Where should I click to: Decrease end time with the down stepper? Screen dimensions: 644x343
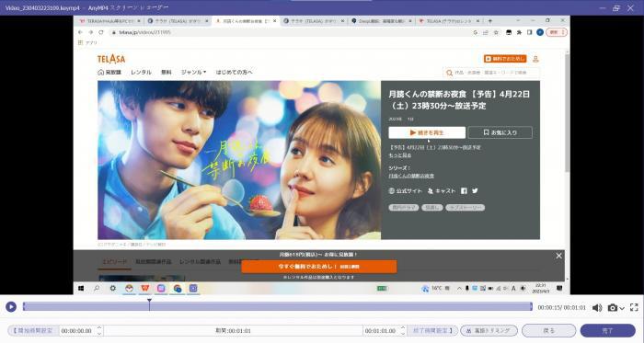(403, 333)
